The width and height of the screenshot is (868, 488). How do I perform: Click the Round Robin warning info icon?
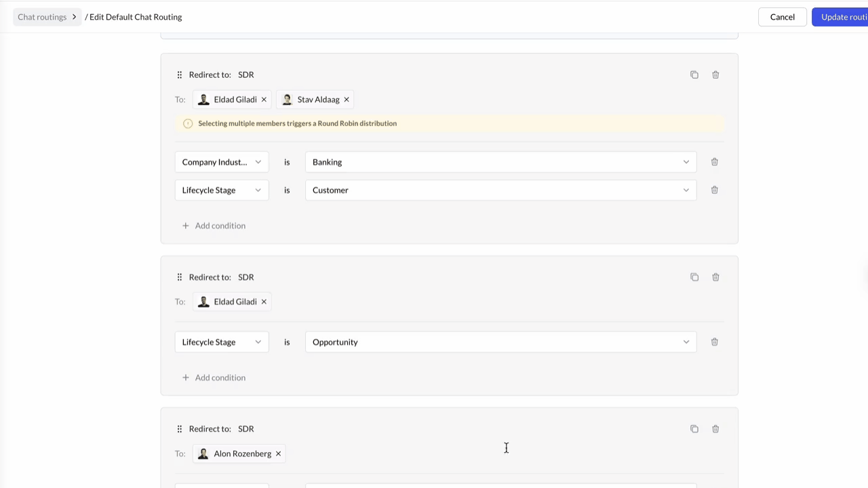coord(188,123)
